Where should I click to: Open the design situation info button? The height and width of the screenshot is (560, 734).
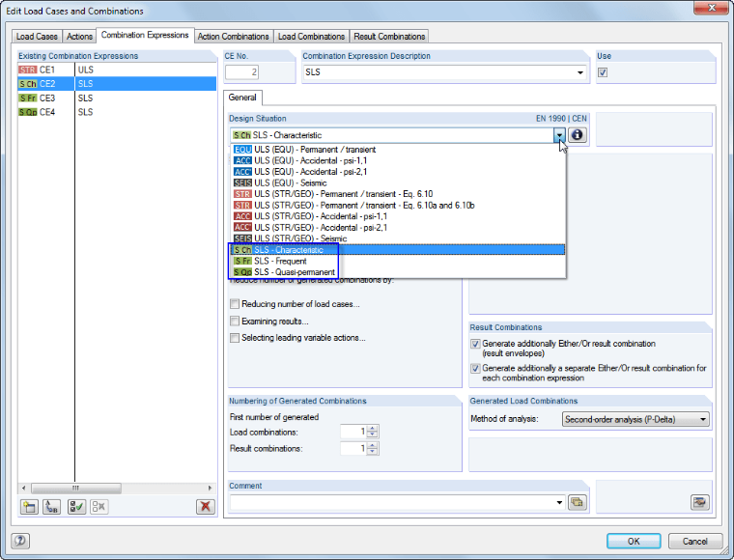[x=578, y=135]
